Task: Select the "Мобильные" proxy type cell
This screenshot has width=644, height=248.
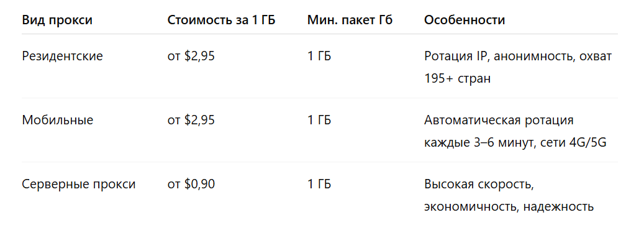Action: tap(58, 120)
